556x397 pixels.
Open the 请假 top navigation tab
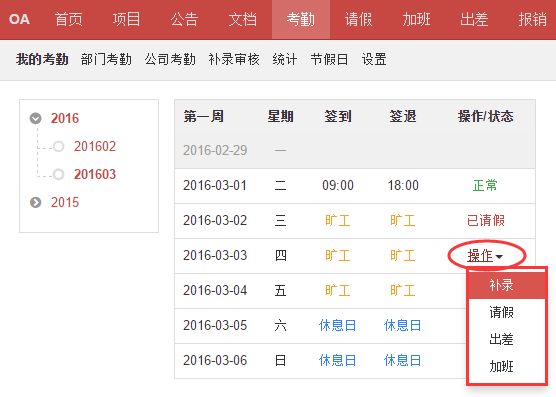358,19
